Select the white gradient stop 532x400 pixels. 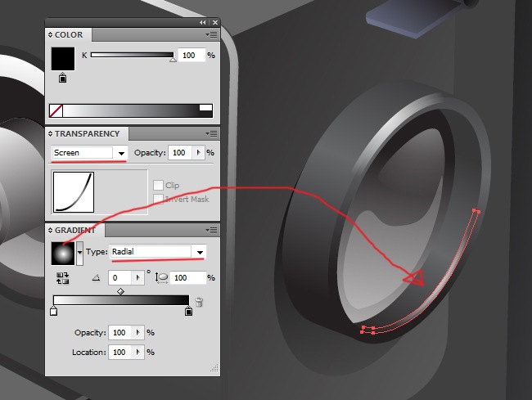click(x=53, y=311)
